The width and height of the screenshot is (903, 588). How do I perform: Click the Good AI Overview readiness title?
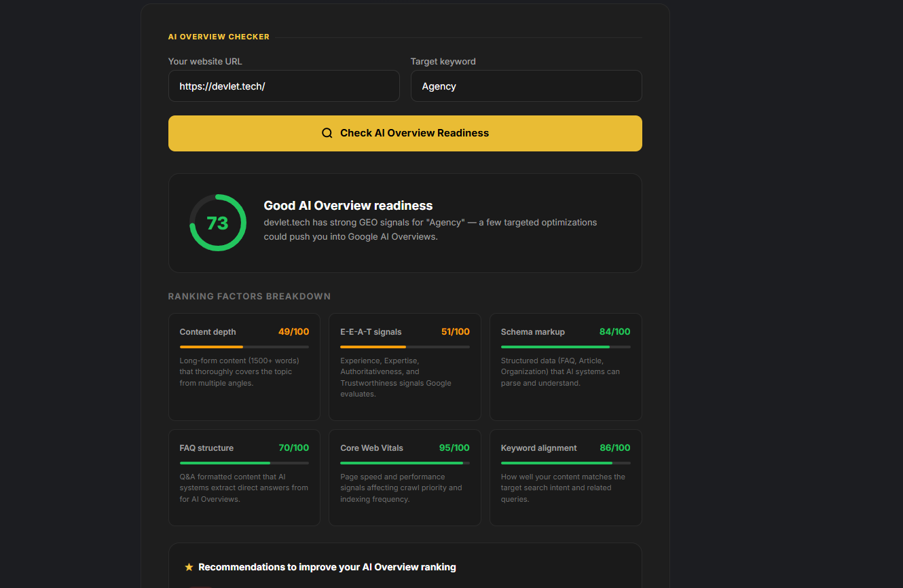point(348,206)
